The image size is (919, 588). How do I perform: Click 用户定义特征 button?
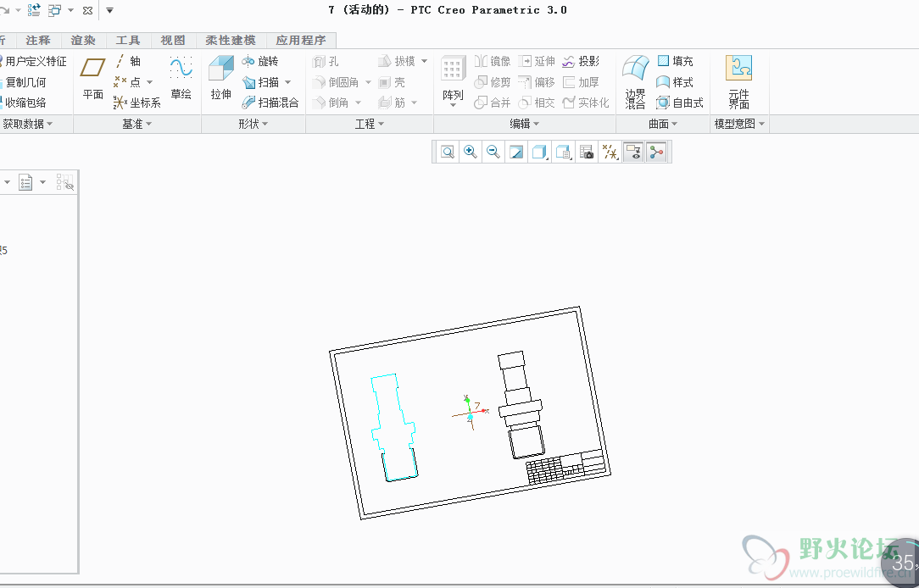click(33, 61)
